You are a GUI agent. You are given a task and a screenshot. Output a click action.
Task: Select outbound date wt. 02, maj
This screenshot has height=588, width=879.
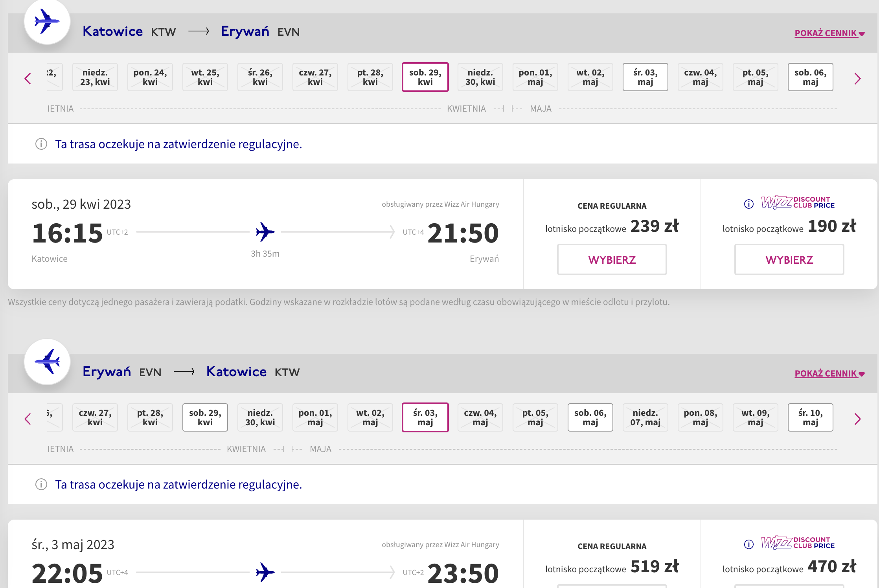point(590,77)
